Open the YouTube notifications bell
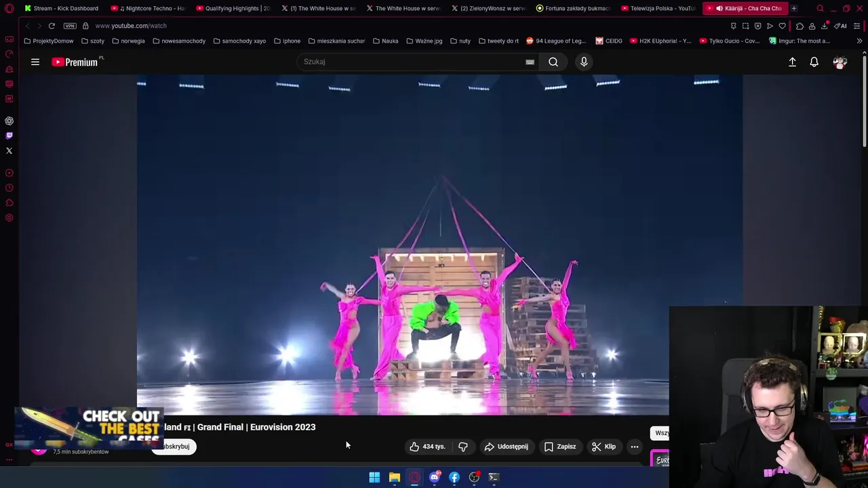 [x=814, y=62]
